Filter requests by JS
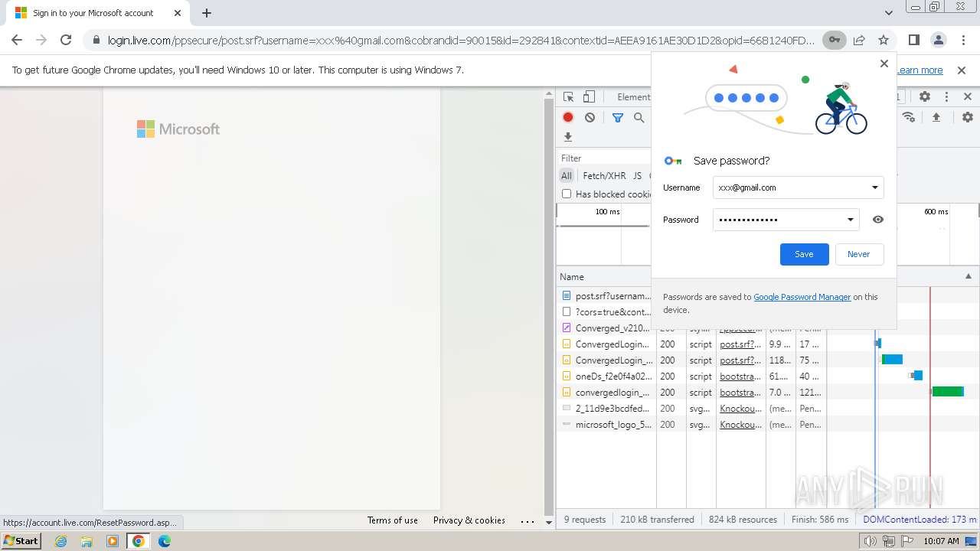This screenshot has height=551, width=980. point(637,175)
